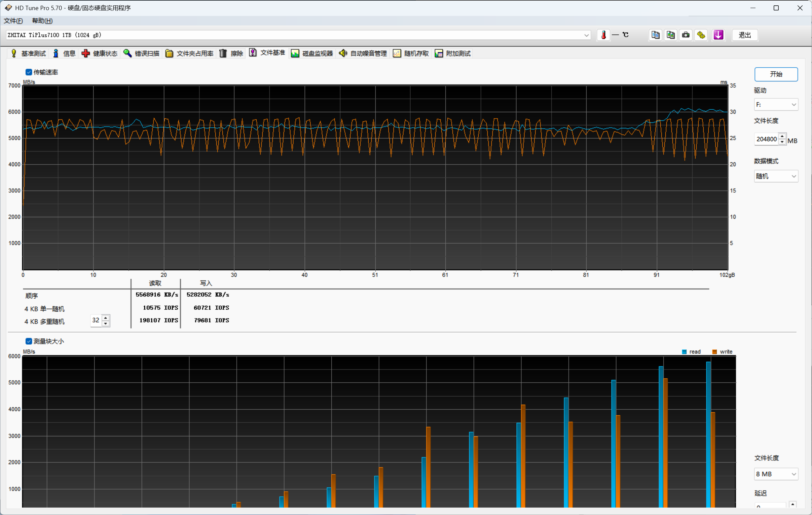Screen dimensions: 812x515
Task: Open the ZHITAI TiPlus7100 drive selector dropdown
Action: tap(298, 35)
